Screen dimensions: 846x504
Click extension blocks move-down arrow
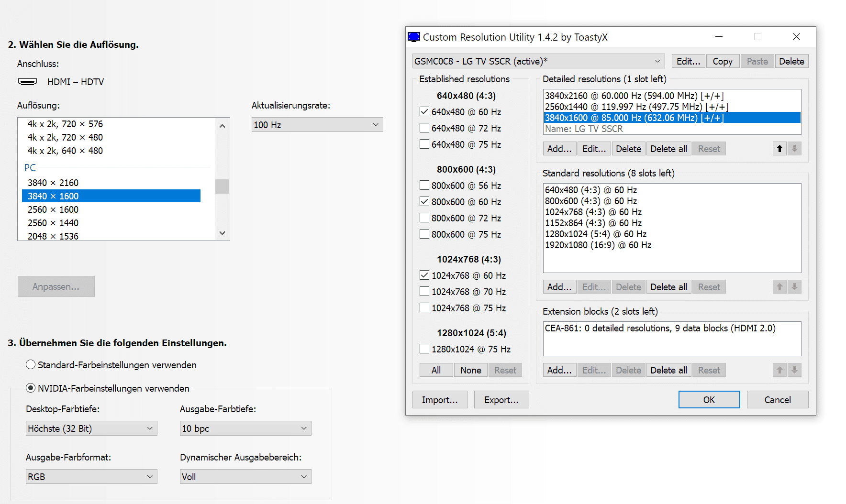(794, 370)
